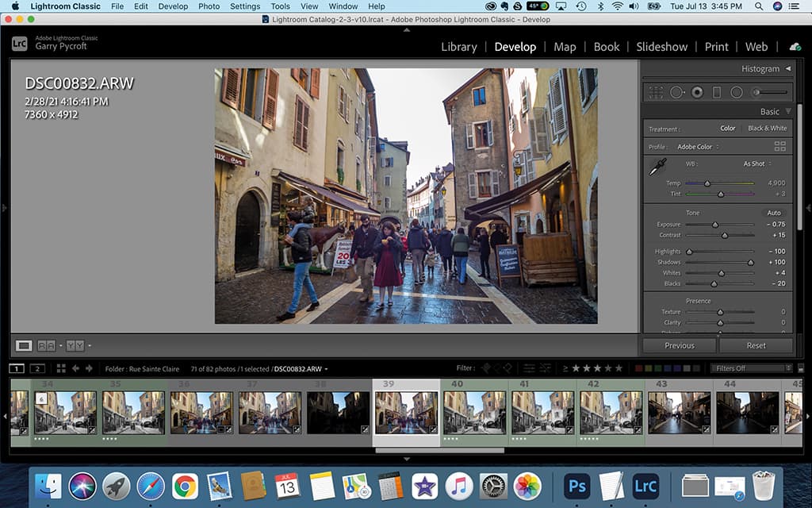Image resolution: width=812 pixels, height=508 pixels.
Task: Open Creative Cloud menu bar icon
Action: [490, 6]
